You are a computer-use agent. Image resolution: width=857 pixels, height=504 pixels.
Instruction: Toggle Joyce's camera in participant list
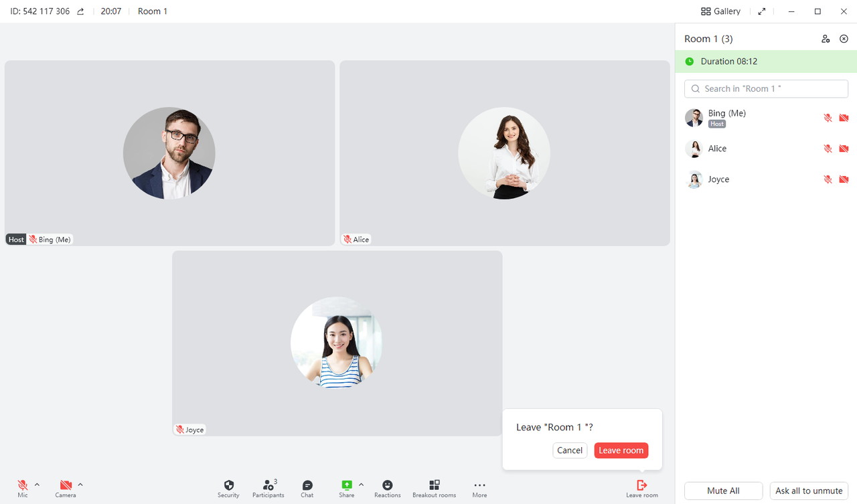point(844,179)
